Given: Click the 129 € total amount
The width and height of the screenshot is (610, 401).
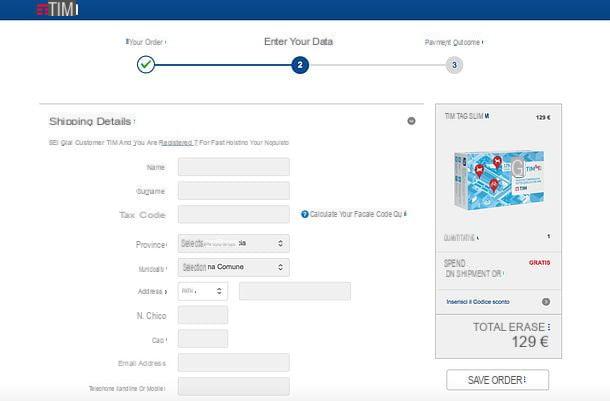Looking at the screenshot, I should tap(530, 342).
